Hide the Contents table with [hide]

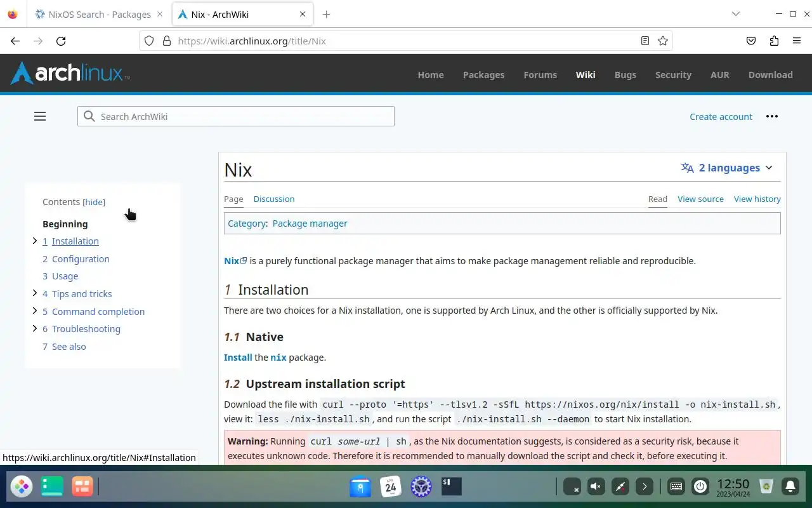94,202
